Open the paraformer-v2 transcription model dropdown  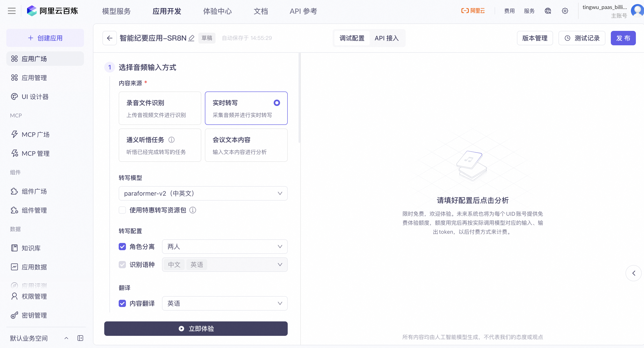coord(203,193)
